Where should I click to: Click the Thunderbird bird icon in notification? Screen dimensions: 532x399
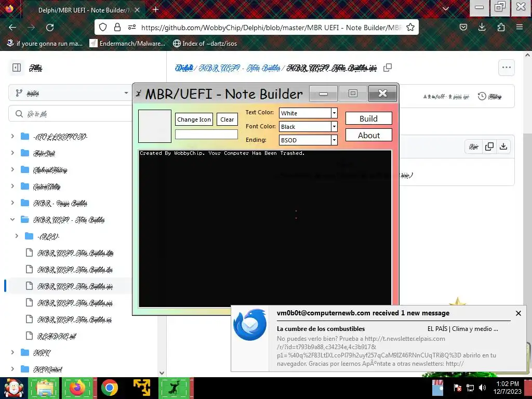click(250, 324)
